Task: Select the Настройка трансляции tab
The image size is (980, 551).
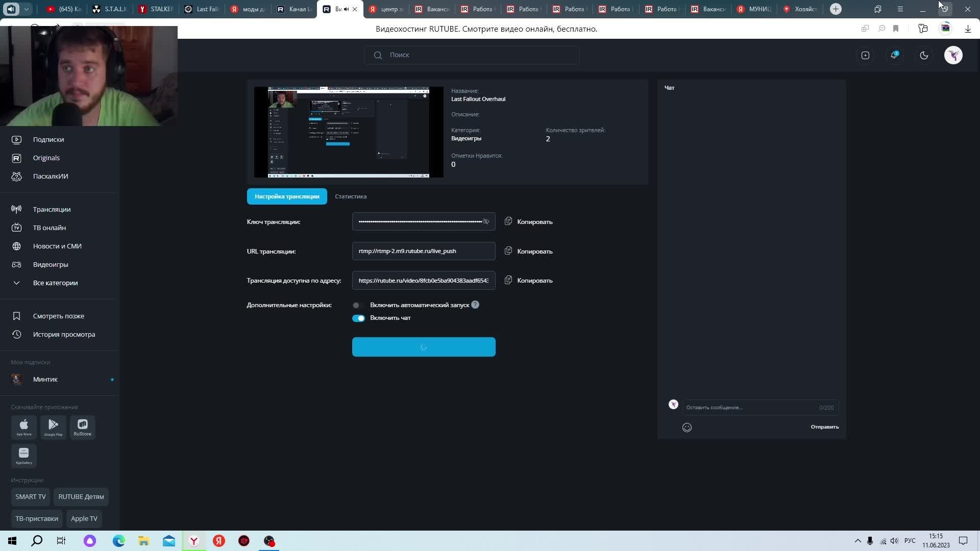Action: (x=287, y=196)
